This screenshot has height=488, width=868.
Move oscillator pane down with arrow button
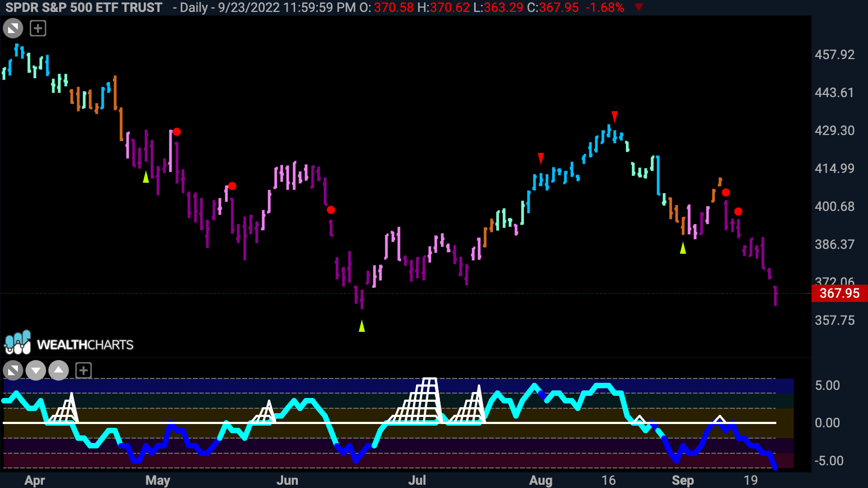(x=36, y=371)
